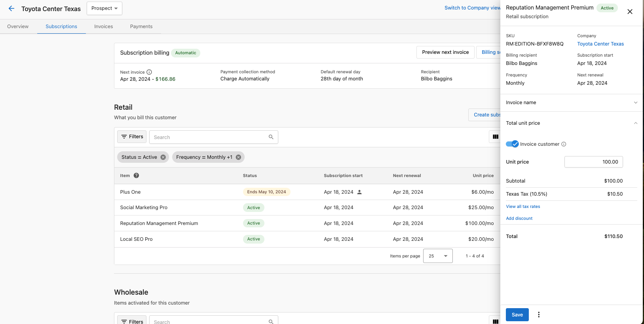Switch to the Overview tab
Image resolution: width=644 pixels, height=324 pixels.
pos(18,27)
